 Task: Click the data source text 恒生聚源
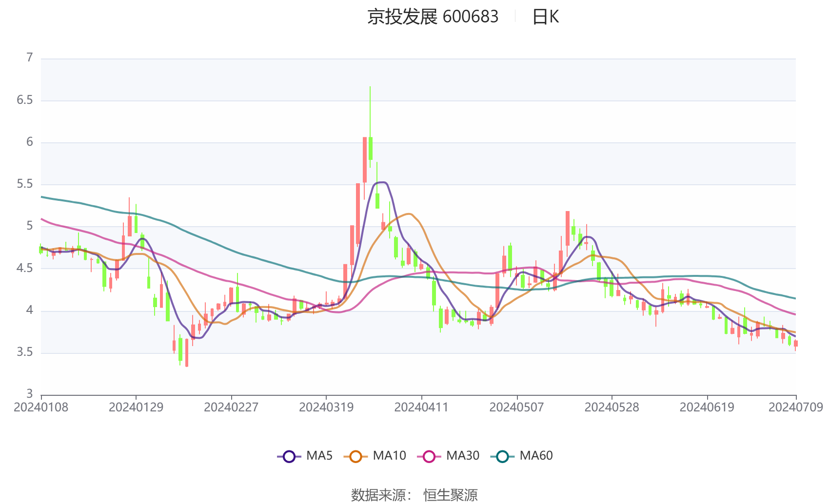pos(450,495)
